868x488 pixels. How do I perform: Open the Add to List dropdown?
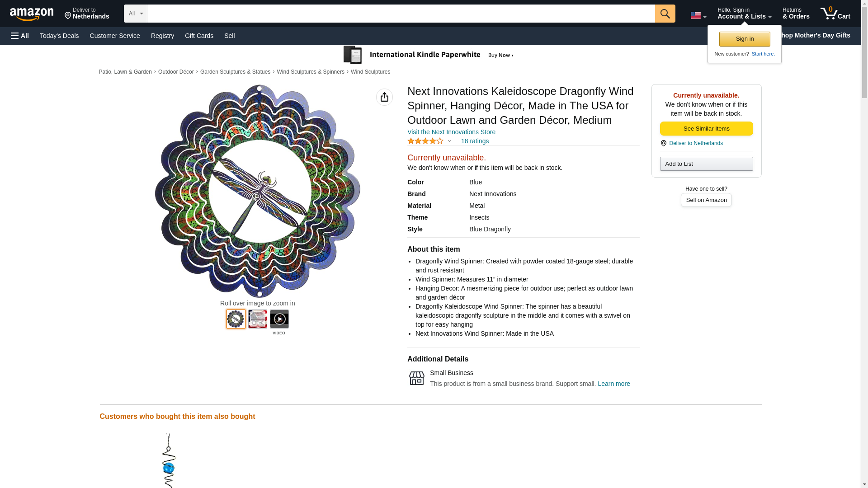[706, 164]
